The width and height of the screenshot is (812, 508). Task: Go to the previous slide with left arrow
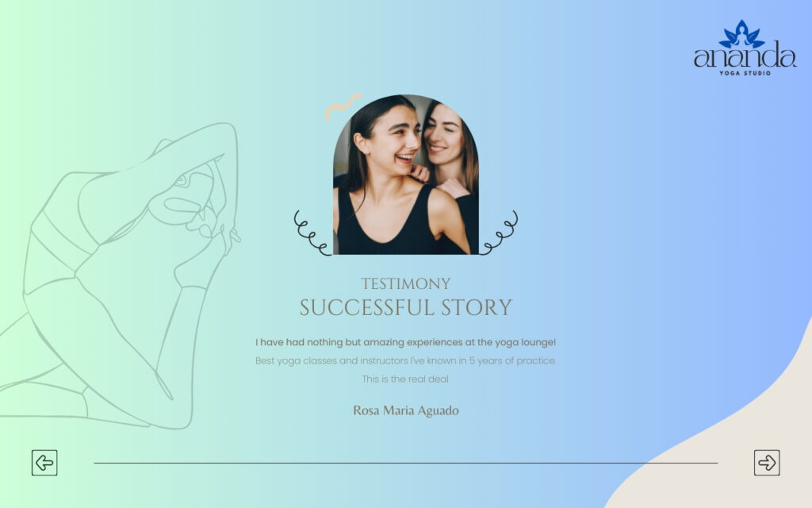pos(44,463)
